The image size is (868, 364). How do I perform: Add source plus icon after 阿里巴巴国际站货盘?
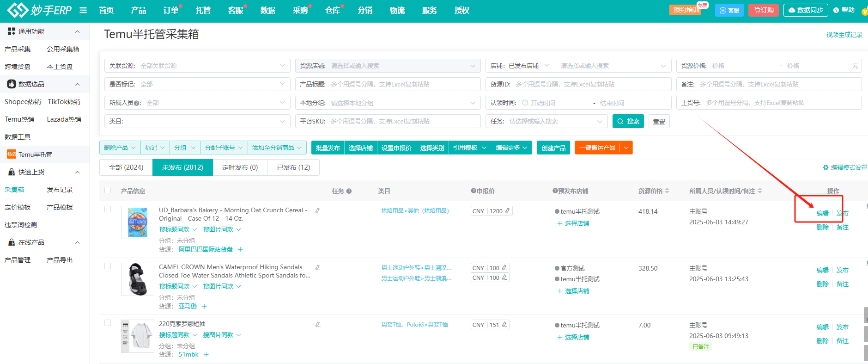(240, 249)
